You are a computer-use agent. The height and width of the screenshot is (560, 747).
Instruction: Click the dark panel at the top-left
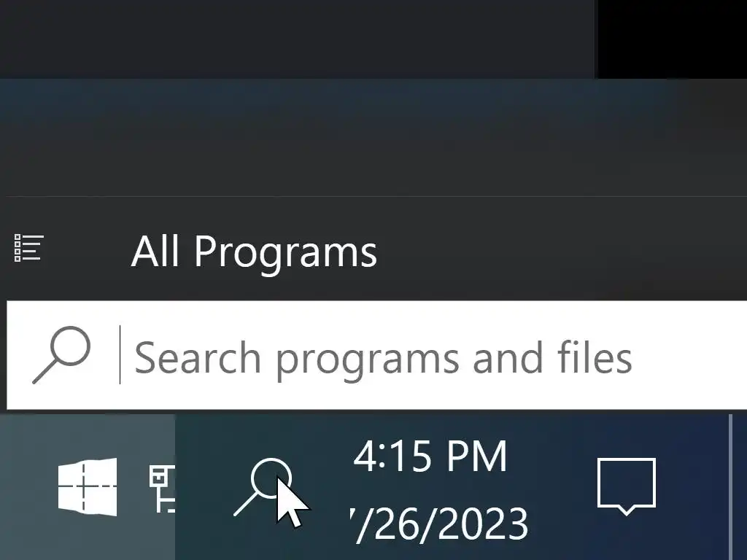pos(298,39)
